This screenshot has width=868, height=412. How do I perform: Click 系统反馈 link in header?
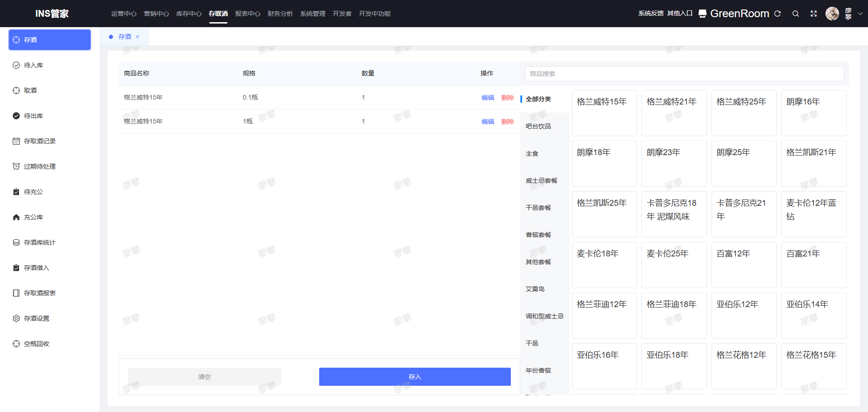tap(651, 14)
